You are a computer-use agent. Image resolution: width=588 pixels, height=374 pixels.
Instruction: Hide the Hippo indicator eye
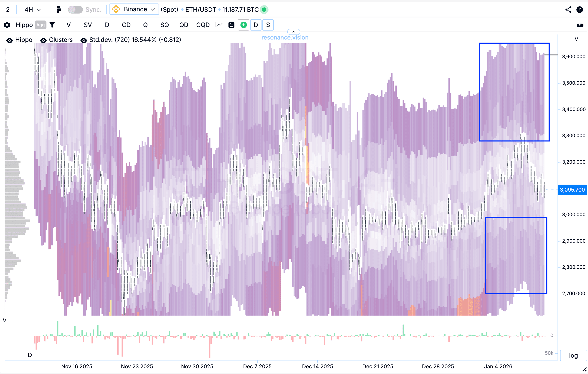click(10, 40)
